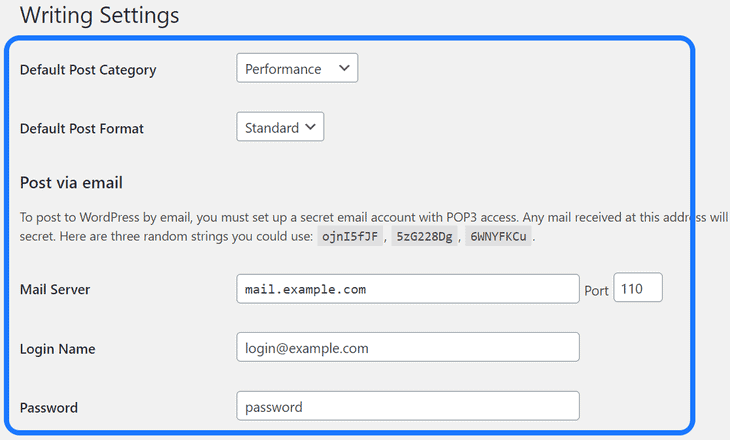
Task: Click the random string 5zG228Dg
Action: [424, 237]
